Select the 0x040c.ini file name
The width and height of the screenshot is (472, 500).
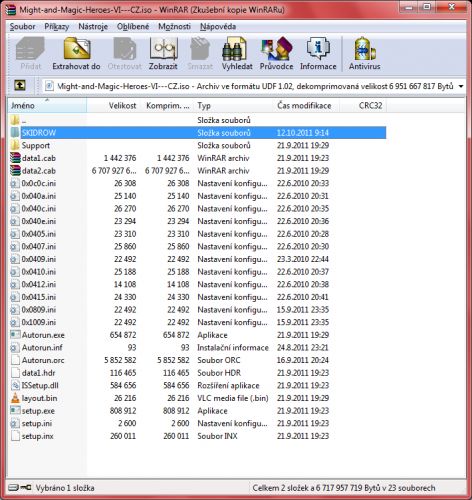[39, 209]
